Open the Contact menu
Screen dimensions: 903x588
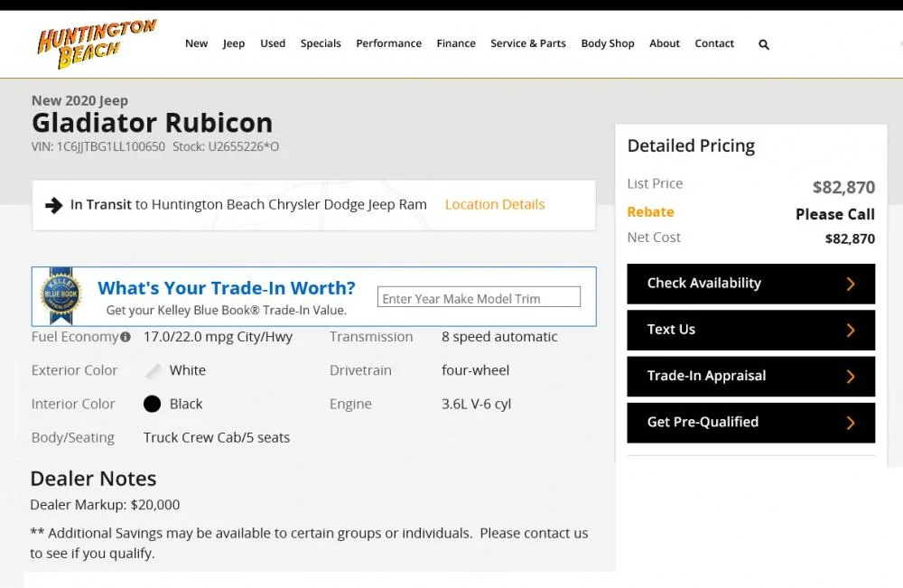click(x=714, y=43)
